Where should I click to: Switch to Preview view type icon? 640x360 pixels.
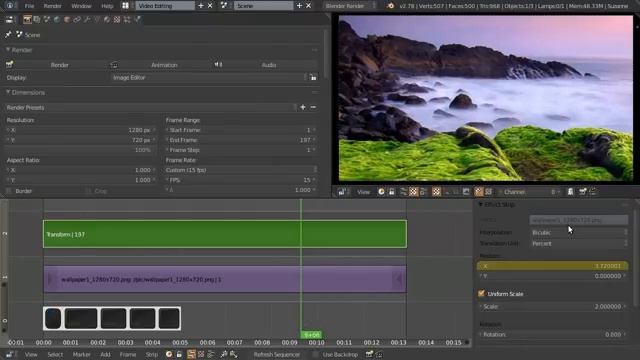click(201, 354)
